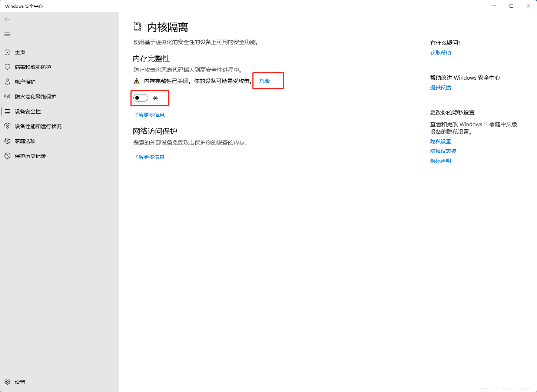537x392 pixels.
Task: Open the 隐私仪表板 link
Action: point(443,151)
